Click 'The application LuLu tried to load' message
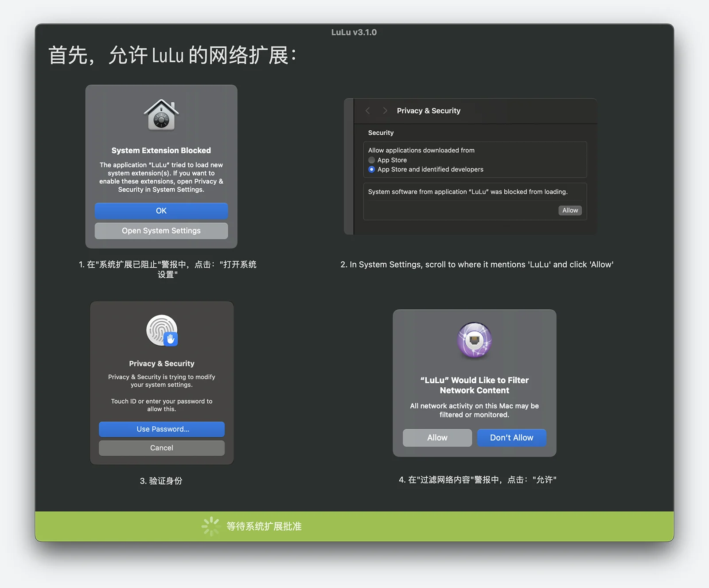 [161, 177]
